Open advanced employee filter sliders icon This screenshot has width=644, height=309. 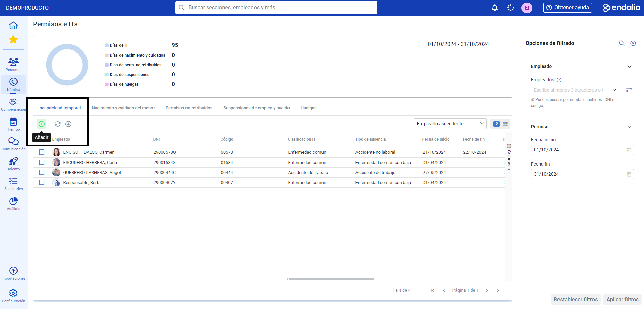pos(629,90)
